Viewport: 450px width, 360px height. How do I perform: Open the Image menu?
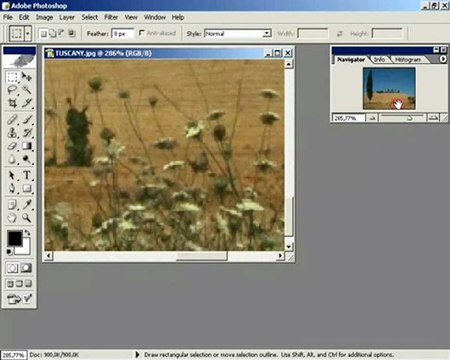click(44, 17)
